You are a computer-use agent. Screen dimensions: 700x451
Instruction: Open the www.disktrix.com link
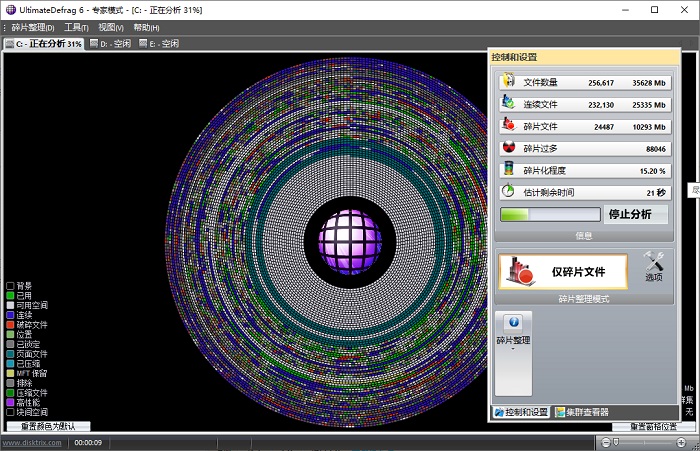[32, 443]
